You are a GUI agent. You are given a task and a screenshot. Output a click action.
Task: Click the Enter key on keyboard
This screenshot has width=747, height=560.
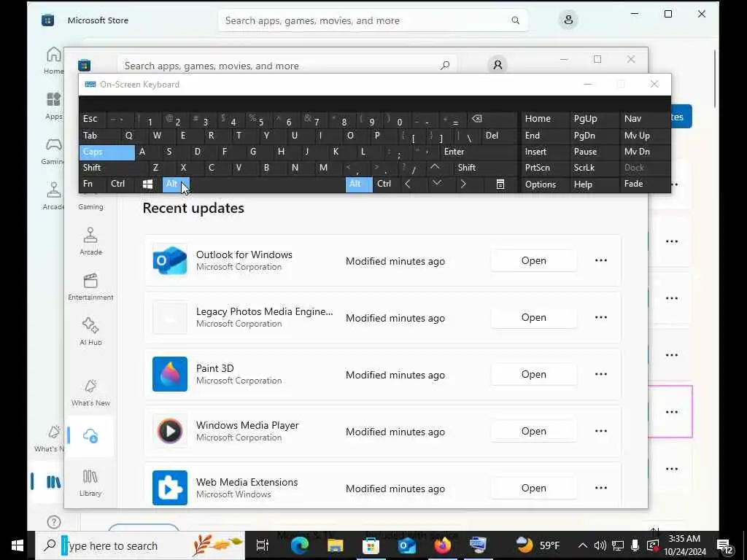(x=479, y=152)
